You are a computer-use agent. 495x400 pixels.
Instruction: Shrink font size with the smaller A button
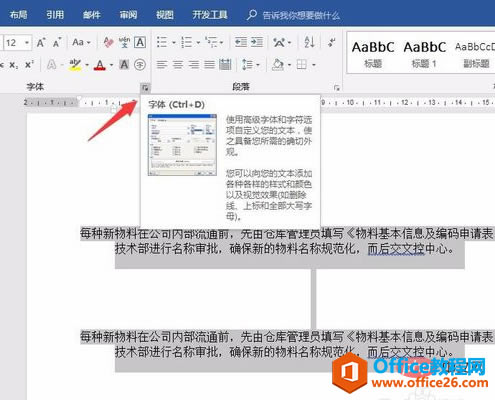(x=57, y=43)
